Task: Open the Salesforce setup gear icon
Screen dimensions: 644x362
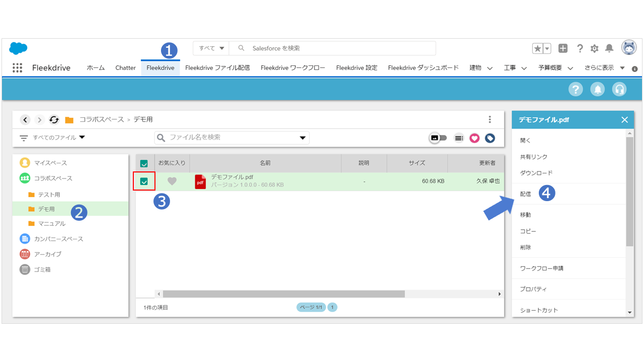Action: [594, 48]
